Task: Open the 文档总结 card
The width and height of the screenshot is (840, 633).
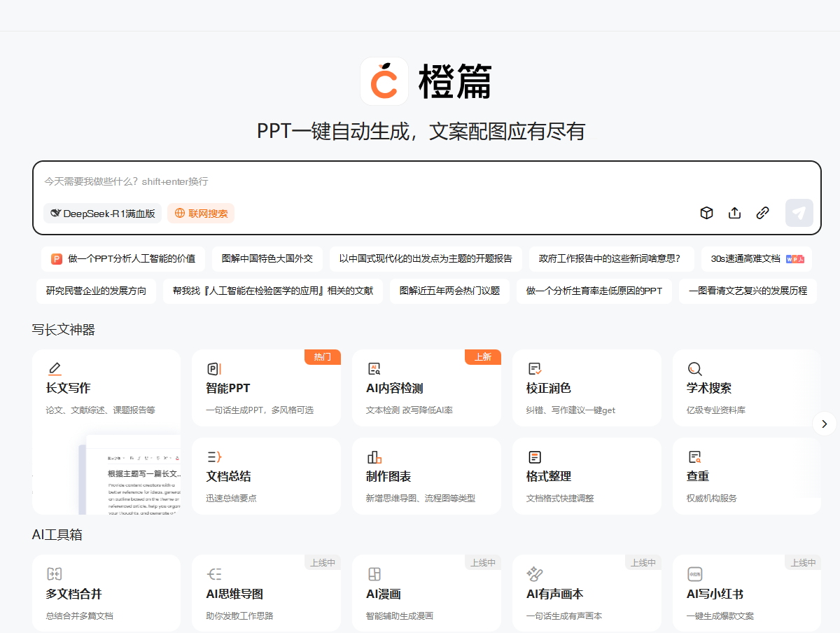Action: tap(266, 476)
